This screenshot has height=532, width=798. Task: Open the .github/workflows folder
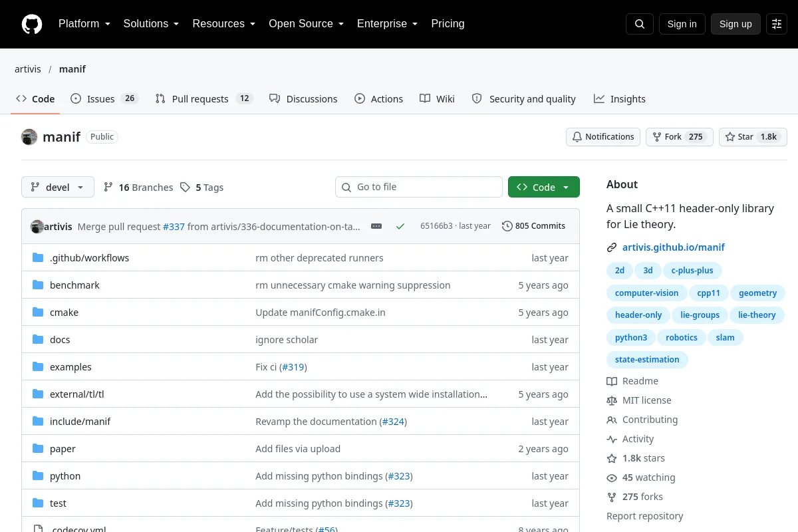click(x=89, y=258)
